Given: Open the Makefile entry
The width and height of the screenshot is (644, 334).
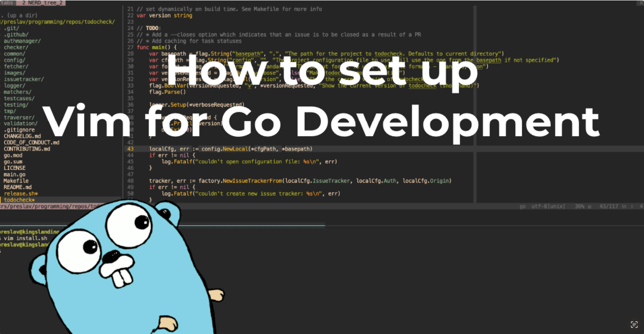Looking at the screenshot, I should coord(16,181).
